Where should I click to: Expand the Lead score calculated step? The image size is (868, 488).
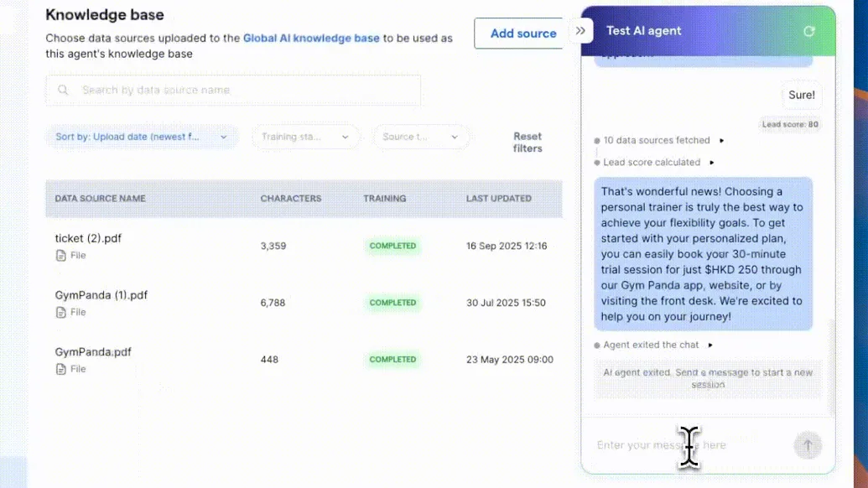pos(712,163)
